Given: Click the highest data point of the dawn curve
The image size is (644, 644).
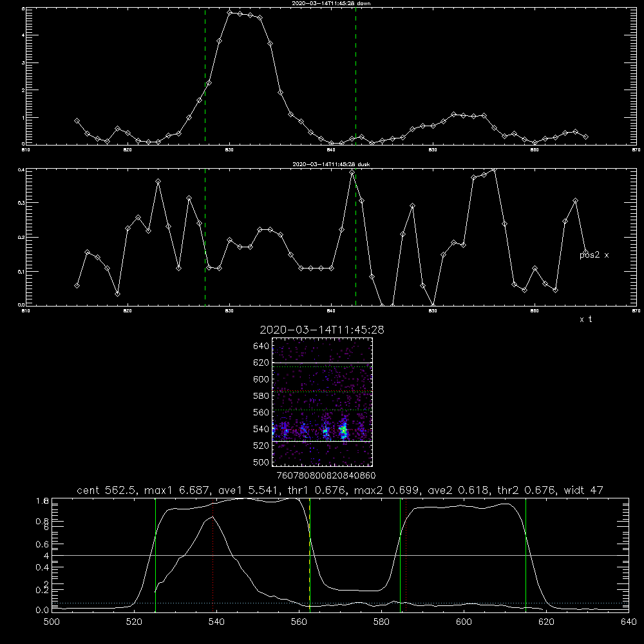Looking at the screenshot, I should tap(230, 13).
